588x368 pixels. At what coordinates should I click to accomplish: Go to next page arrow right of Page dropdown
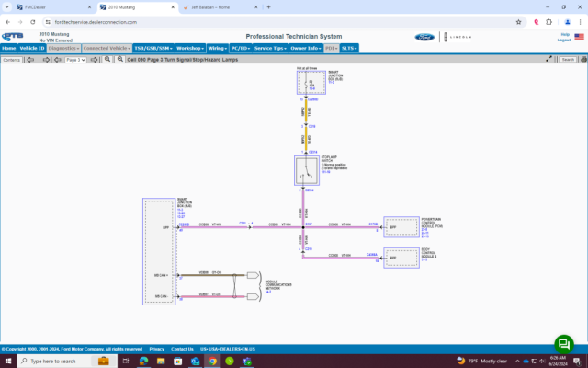click(x=94, y=60)
